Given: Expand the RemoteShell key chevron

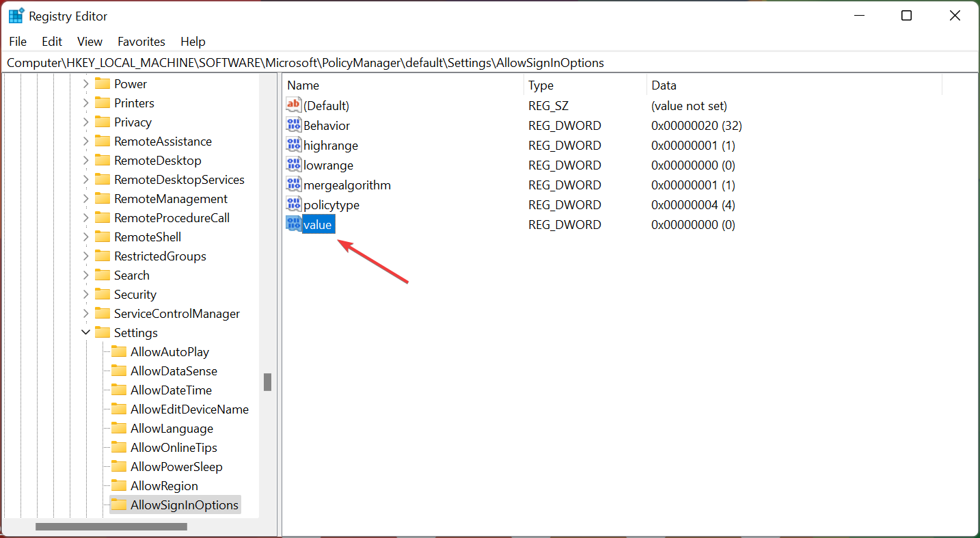Looking at the screenshot, I should tap(86, 237).
